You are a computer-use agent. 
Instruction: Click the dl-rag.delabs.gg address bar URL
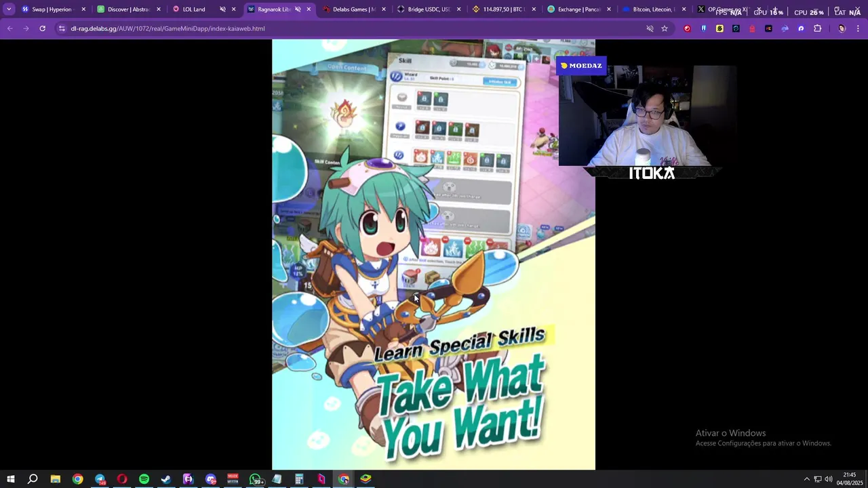(167, 28)
